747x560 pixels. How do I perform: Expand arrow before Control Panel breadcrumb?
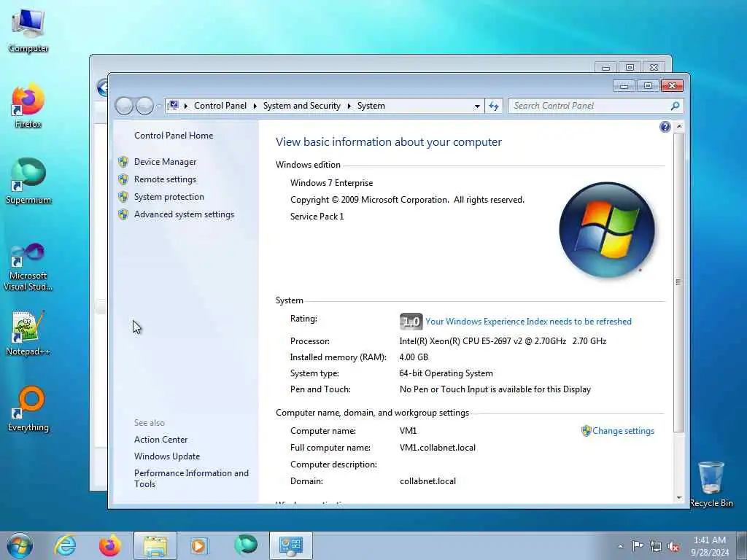185,106
